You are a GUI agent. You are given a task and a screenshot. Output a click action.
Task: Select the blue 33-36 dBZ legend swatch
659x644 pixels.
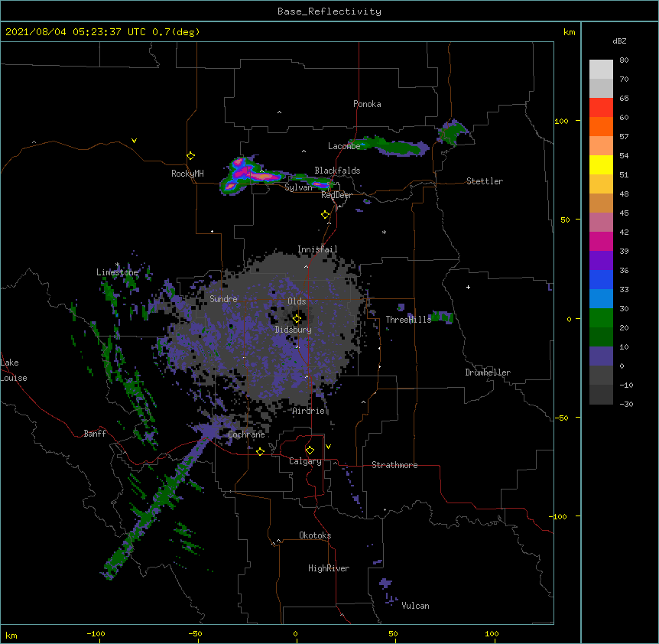[601, 279]
